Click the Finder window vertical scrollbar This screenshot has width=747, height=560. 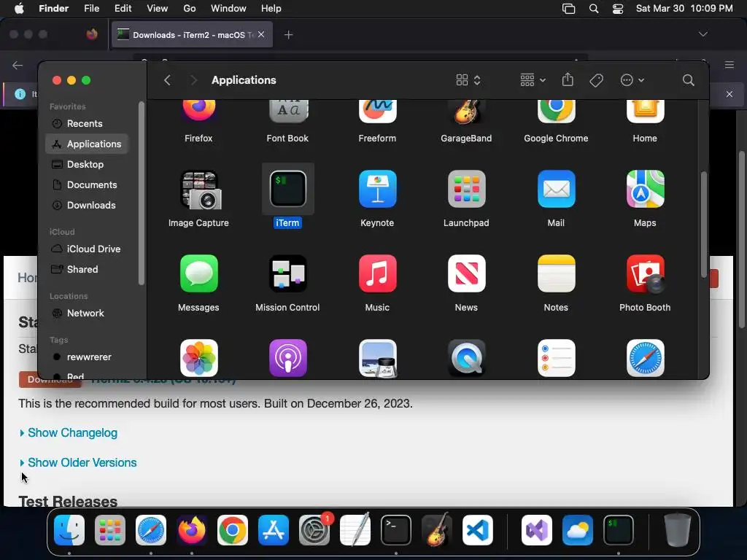704,225
